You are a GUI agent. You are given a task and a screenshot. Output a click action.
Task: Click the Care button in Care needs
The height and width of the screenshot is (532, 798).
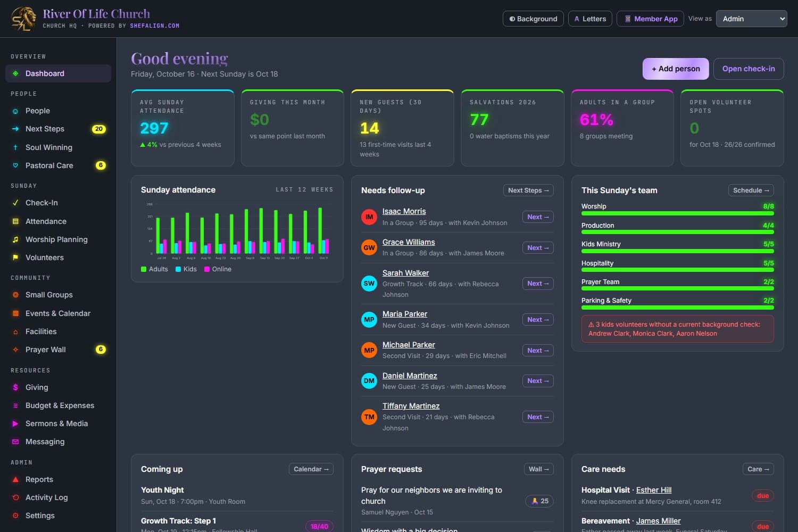(x=758, y=469)
